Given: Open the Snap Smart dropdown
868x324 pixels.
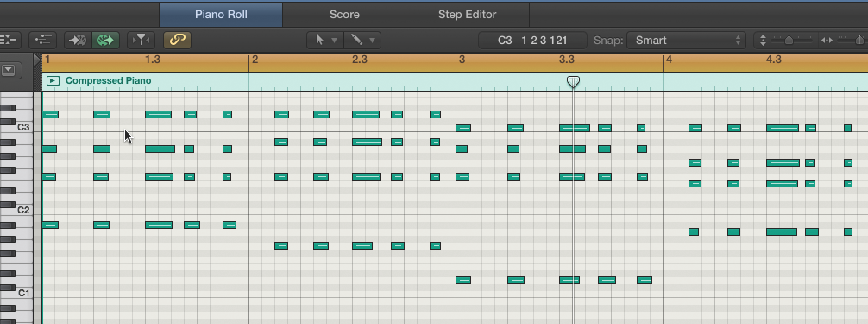Looking at the screenshot, I should 687,40.
